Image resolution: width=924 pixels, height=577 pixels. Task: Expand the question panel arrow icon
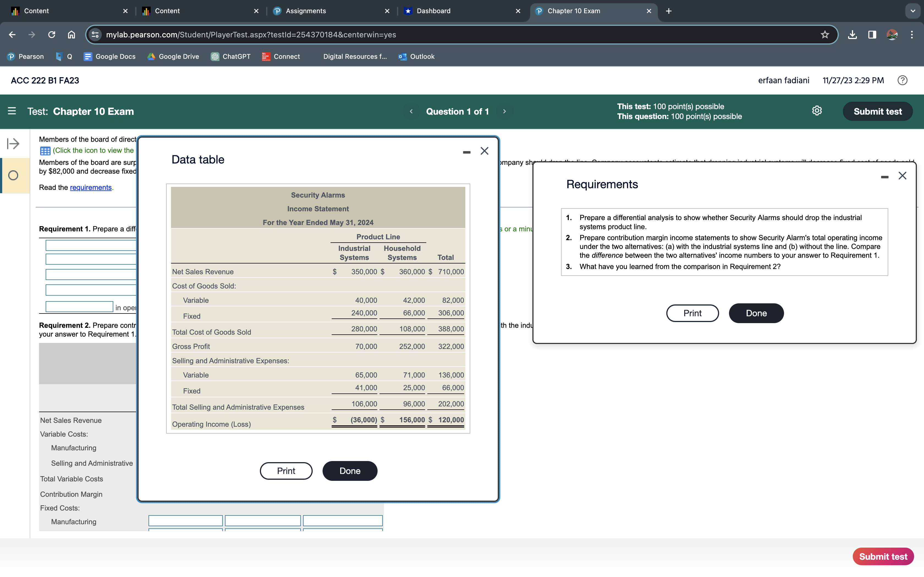(13, 144)
